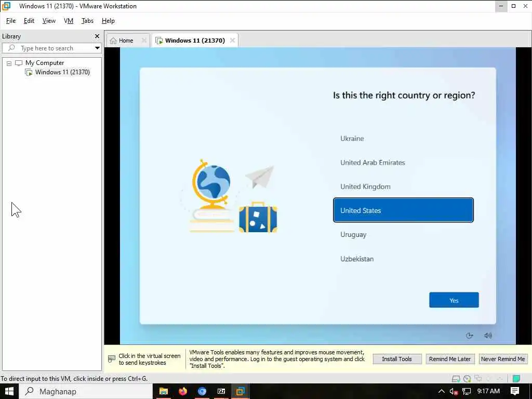Click the VM icon on Windows 11 tab
The width and height of the screenshot is (532, 399).
pyautogui.click(x=159, y=41)
